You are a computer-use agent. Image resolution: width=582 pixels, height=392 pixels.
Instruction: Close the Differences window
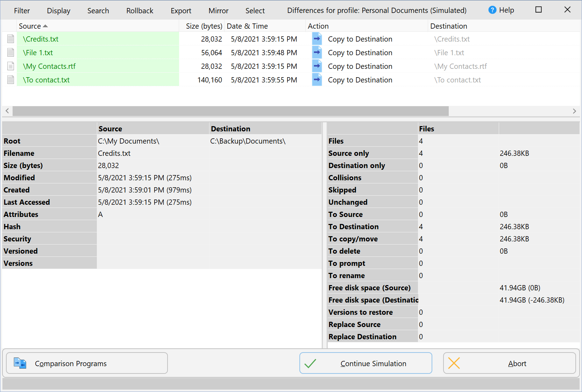click(567, 10)
